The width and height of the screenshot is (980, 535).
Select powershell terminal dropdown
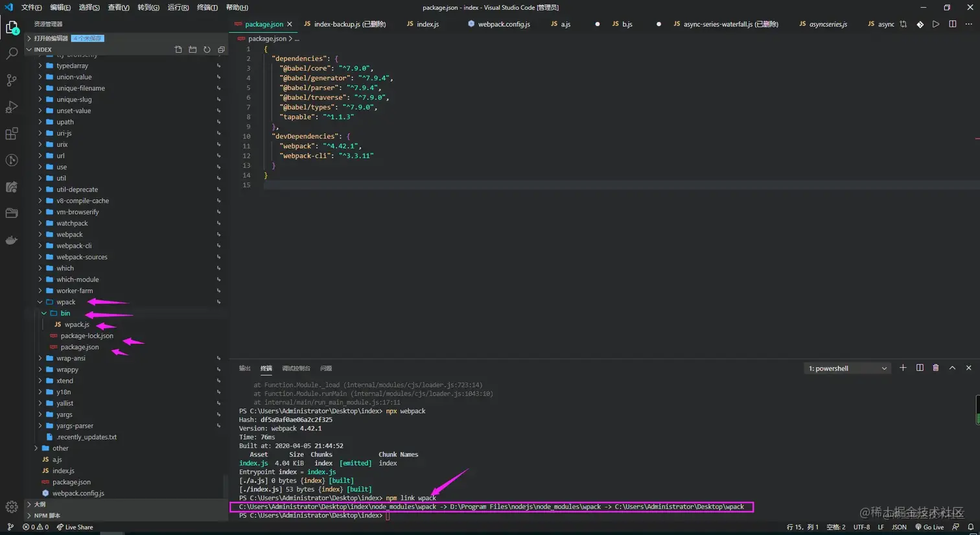[x=846, y=368]
